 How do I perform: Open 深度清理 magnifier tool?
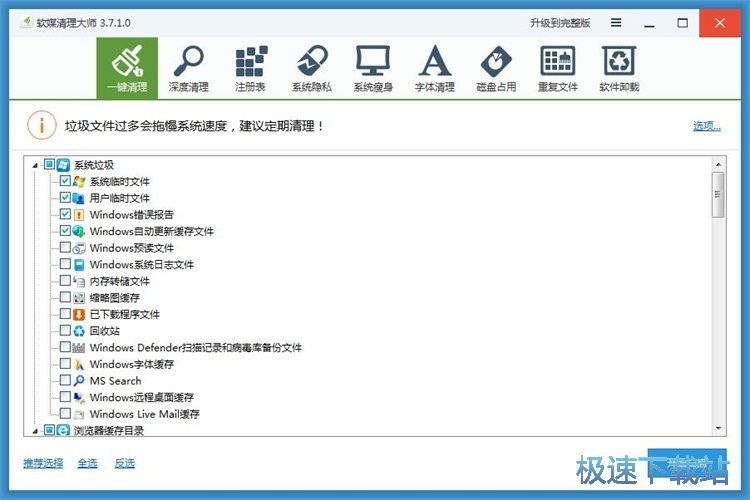tap(188, 68)
